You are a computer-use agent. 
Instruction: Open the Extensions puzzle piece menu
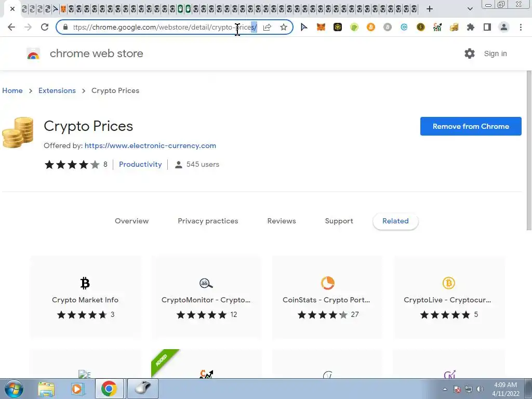tap(470, 27)
